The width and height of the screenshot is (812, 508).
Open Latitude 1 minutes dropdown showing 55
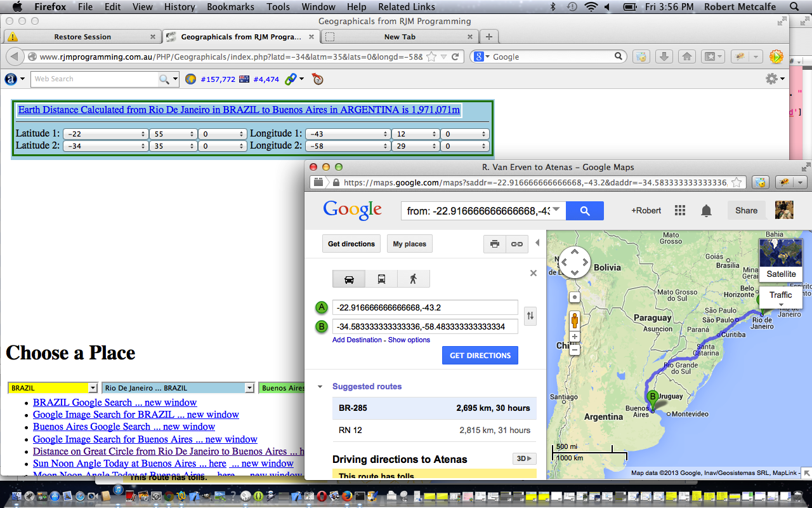coord(173,134)
